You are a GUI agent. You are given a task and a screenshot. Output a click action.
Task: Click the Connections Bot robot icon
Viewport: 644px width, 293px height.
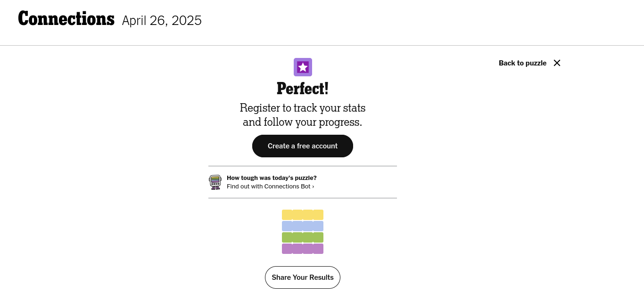(x=215, y=182)
